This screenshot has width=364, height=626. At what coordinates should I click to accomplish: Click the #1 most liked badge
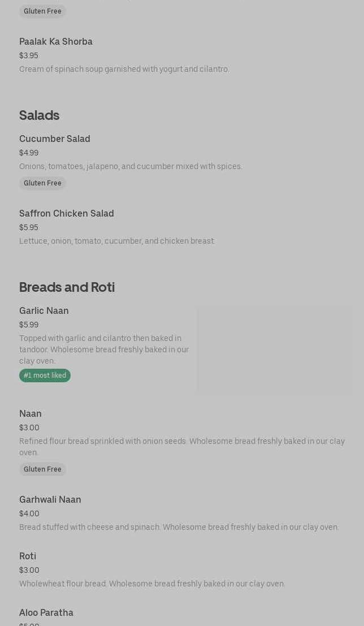coord(45,375)
